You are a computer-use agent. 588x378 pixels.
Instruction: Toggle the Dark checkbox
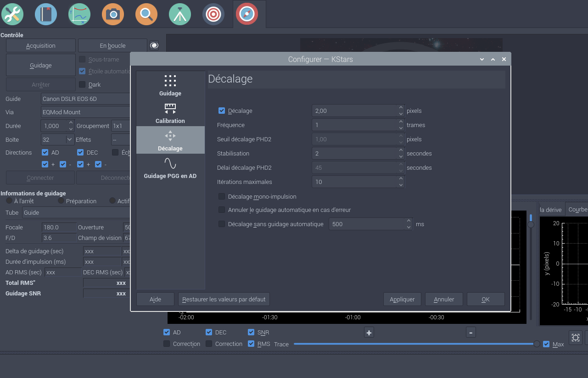82,84
